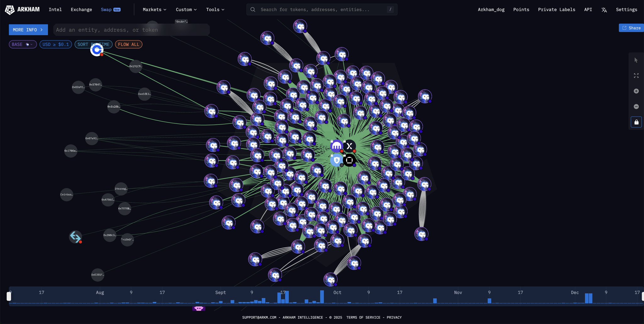The height and width of the screenshot is (324, 644).
Task: Expand the Custom dropdown menu
Action: click(186, 10)
